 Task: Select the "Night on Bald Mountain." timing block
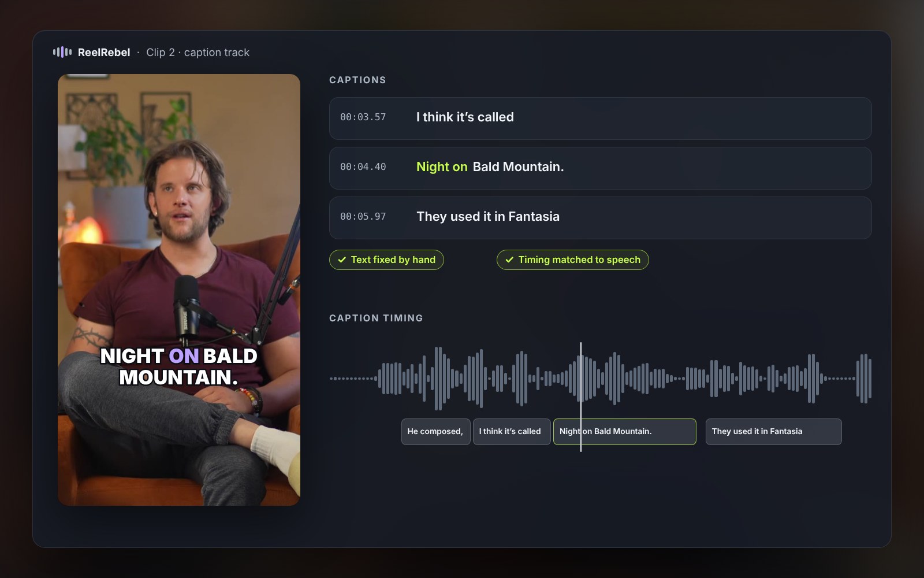pyautogui.click(x=624, y=432)
